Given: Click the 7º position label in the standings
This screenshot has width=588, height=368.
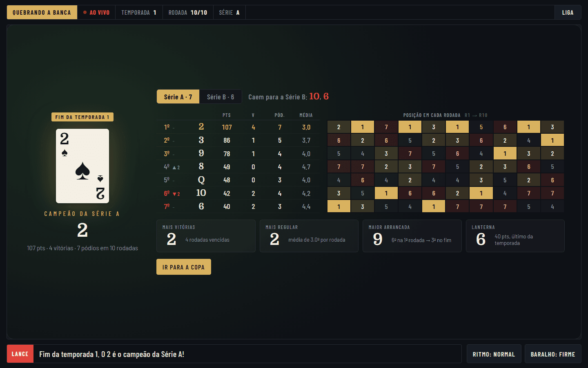Looking at the screenshot, I should tap(167, 206).
